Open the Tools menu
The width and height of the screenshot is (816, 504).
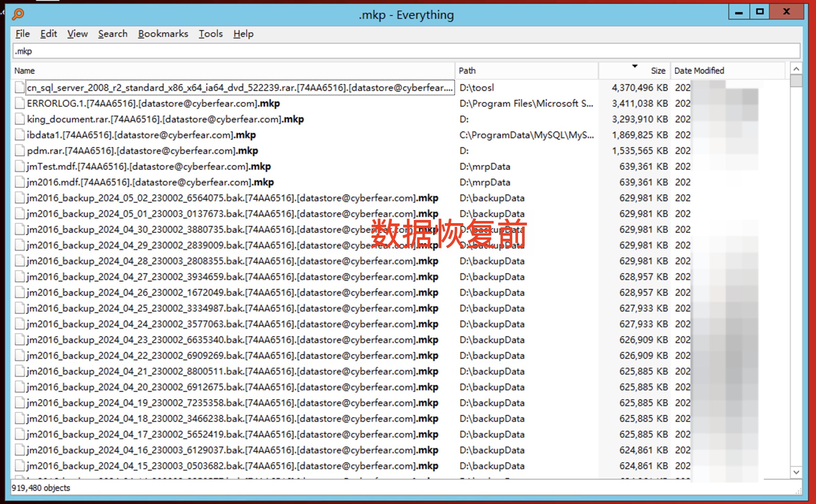coord(211,34)
